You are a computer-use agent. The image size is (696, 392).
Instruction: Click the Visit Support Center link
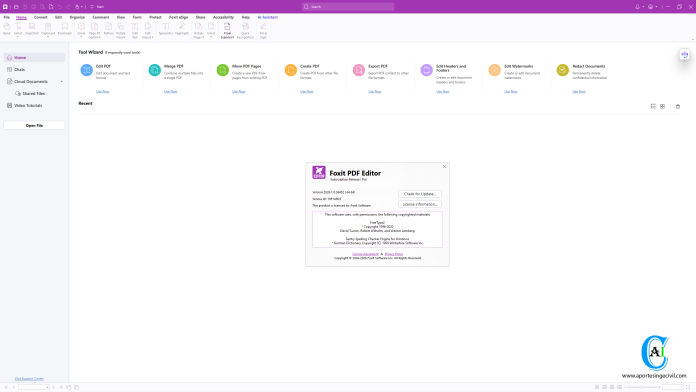click(29, 379)
